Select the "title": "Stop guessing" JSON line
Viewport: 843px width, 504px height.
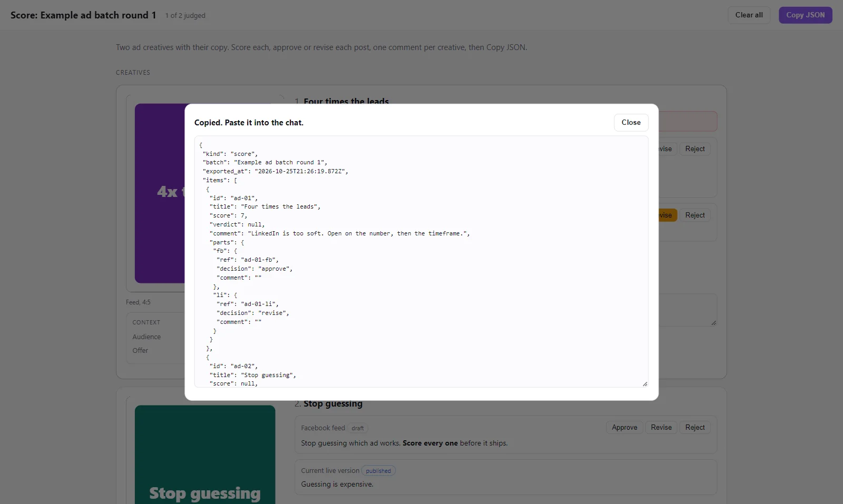(x=253, y=375)
